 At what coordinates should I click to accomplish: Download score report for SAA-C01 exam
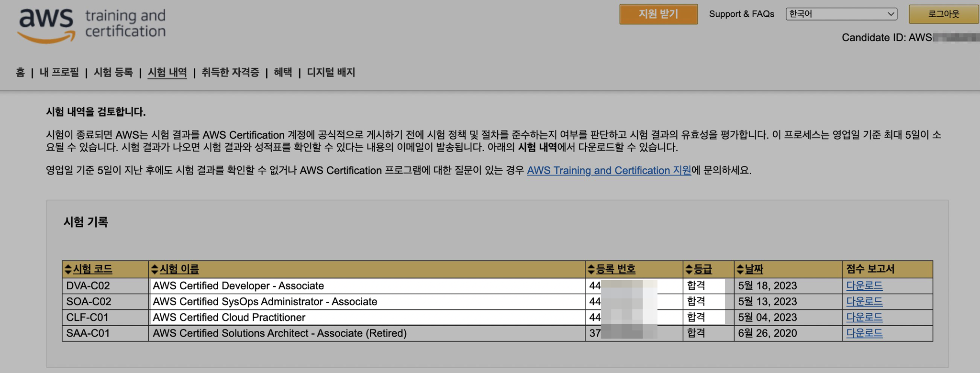864,333
